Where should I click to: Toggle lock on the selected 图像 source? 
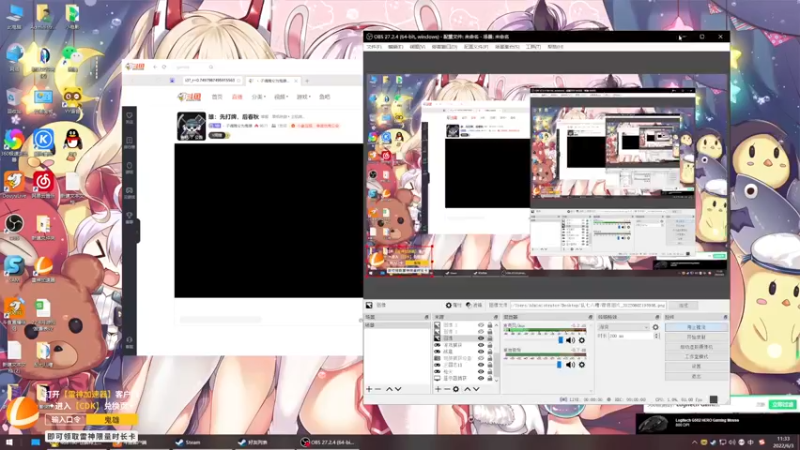490,338
